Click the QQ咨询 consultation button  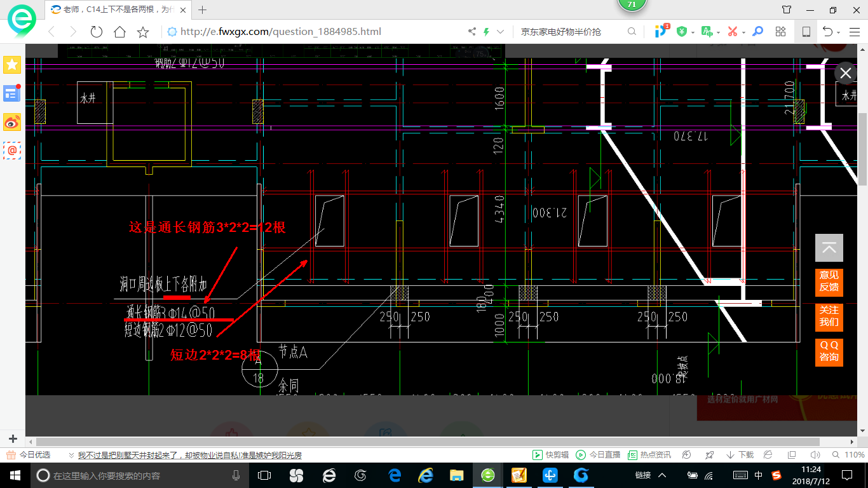point(829,351)
